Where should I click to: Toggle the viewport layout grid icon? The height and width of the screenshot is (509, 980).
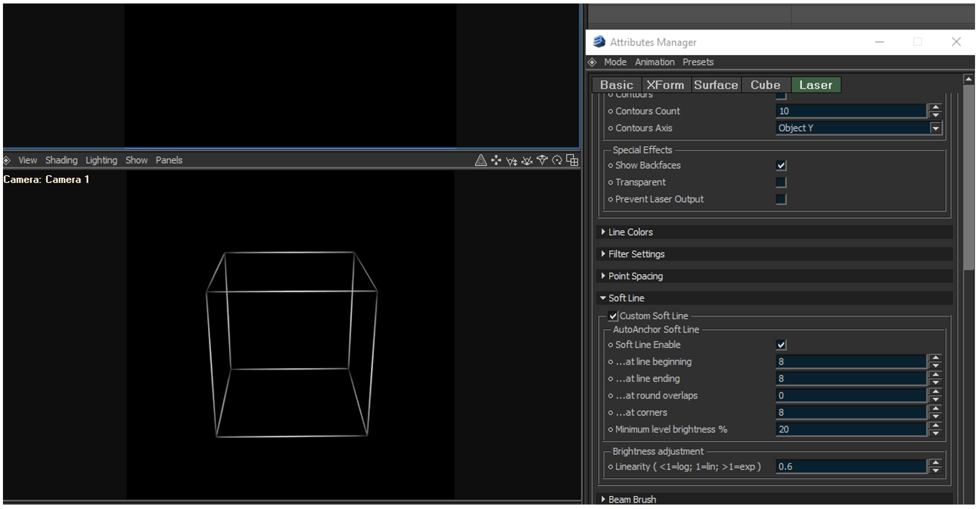point(572,160)
